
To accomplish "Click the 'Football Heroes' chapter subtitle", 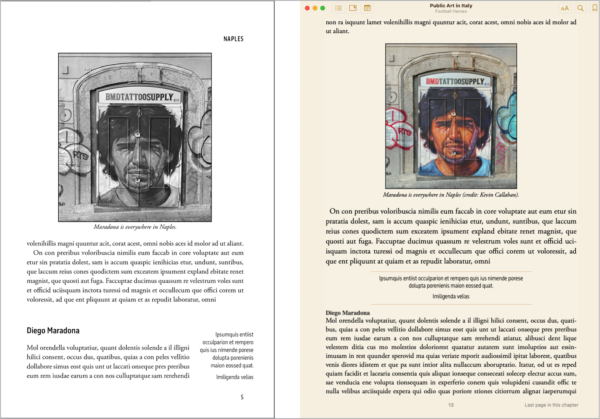I will point(451,11).
